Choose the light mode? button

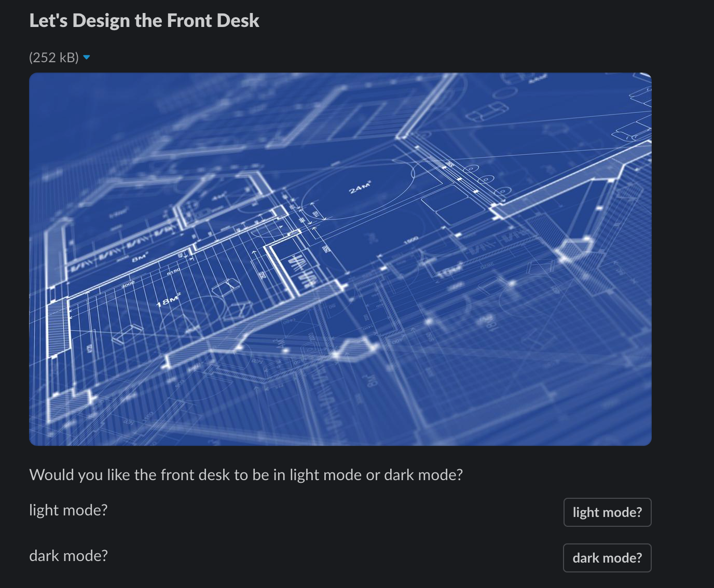[x=607, y=512]
